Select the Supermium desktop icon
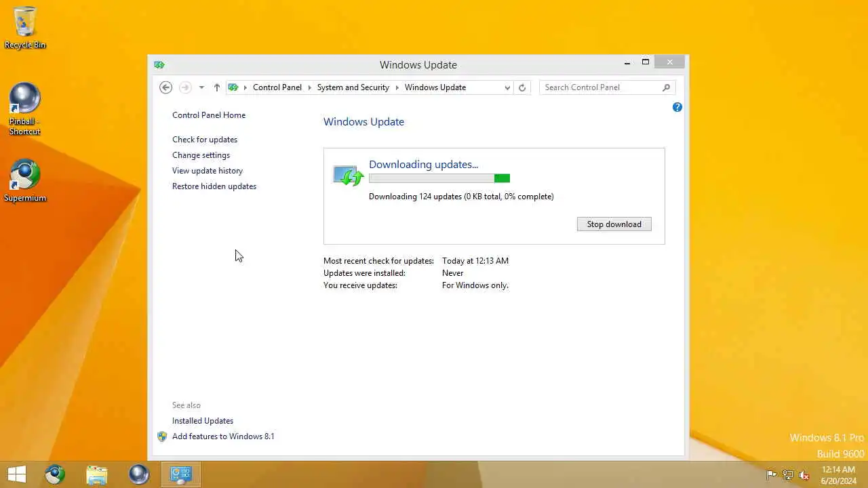 pos(25,181)
